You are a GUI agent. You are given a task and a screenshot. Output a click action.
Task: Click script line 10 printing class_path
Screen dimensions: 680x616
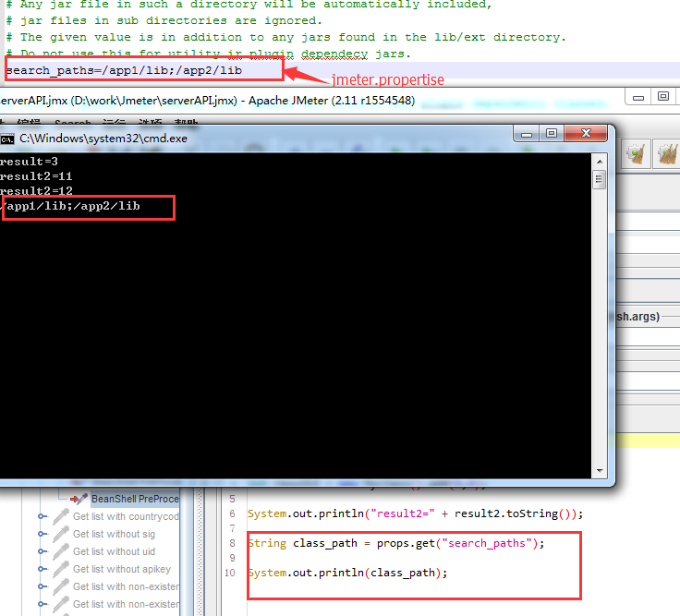tap(347, 573)
